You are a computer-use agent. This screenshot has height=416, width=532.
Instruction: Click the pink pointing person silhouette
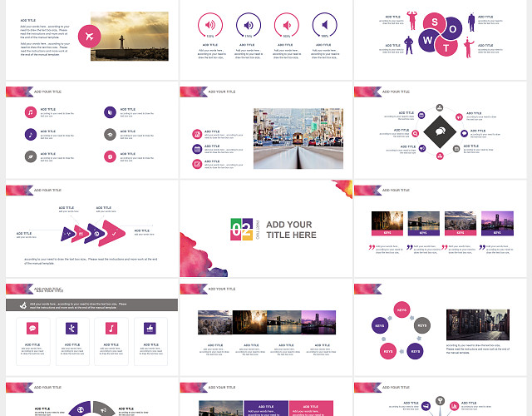tap(469, 47)
